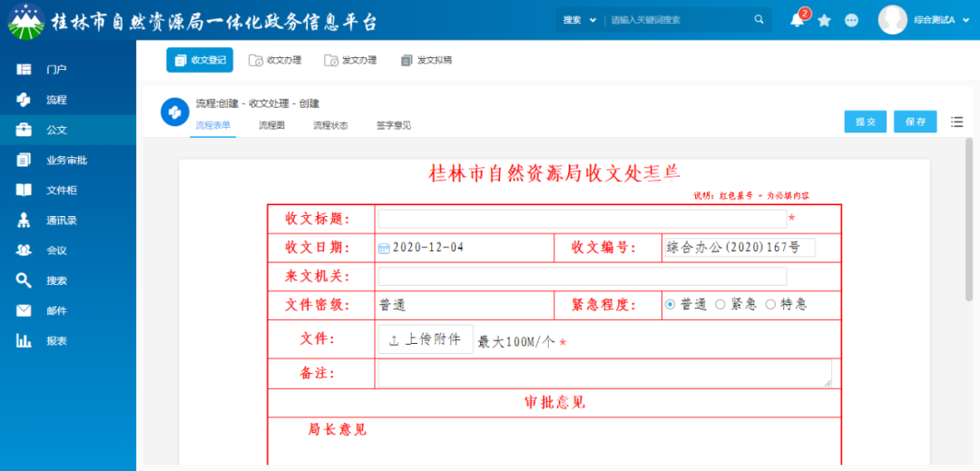
Task: Click the 收文标题 input field
Action: [x=582, y=219]
